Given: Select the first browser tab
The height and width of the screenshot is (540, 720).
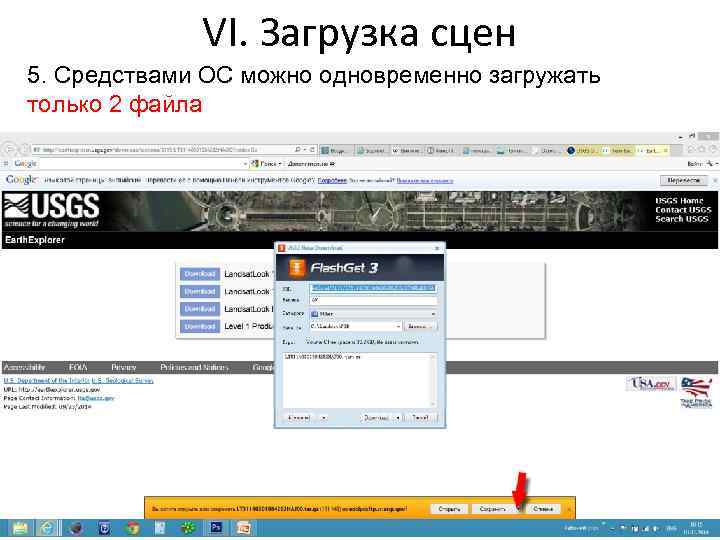Looking at the screenshot, I should point(337,150).
